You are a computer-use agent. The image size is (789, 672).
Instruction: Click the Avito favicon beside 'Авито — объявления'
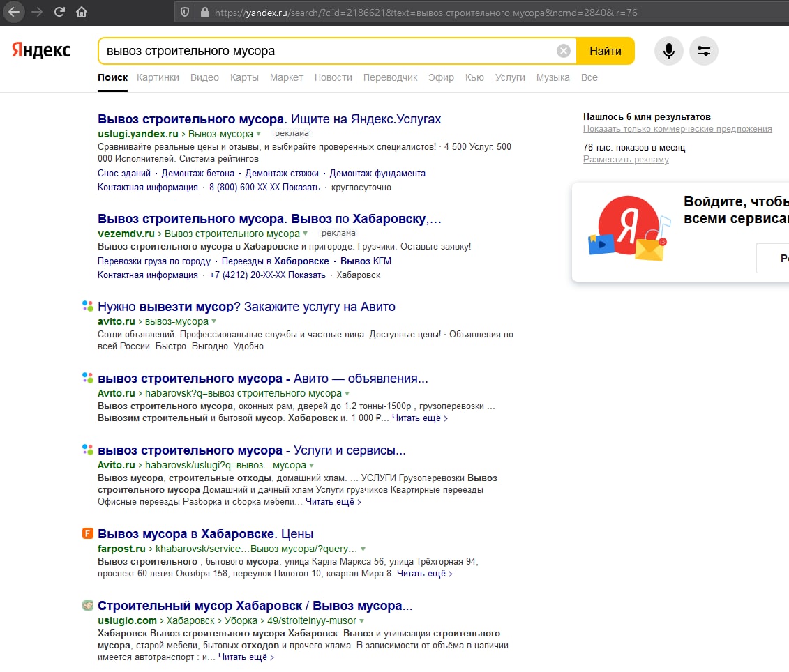coord(88,378)
